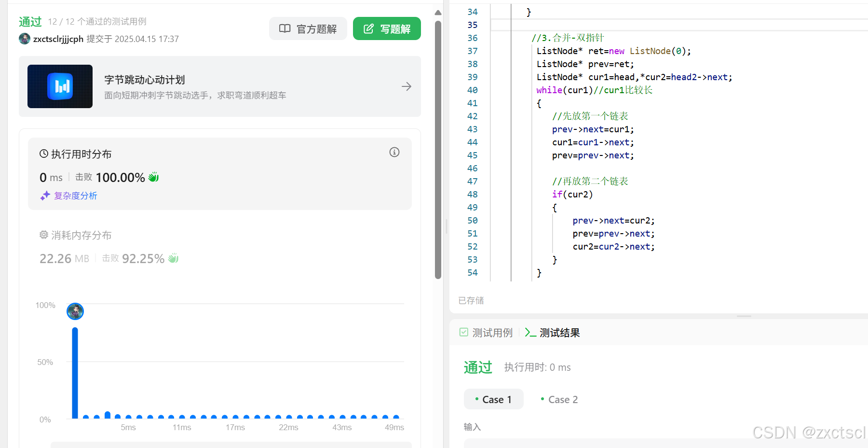Click scroll-up arrow of left panel scrollbar
This screenshot has height=448, width=868.
click(x=438, y=13)
